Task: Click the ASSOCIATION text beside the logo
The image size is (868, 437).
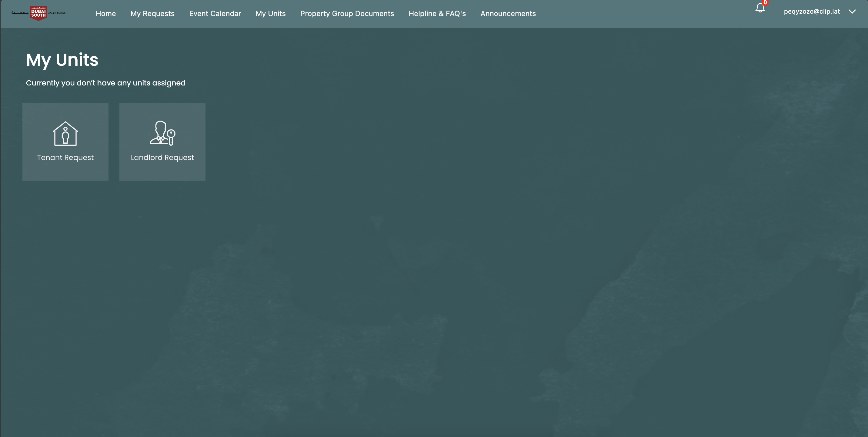Action: point(57,13)
